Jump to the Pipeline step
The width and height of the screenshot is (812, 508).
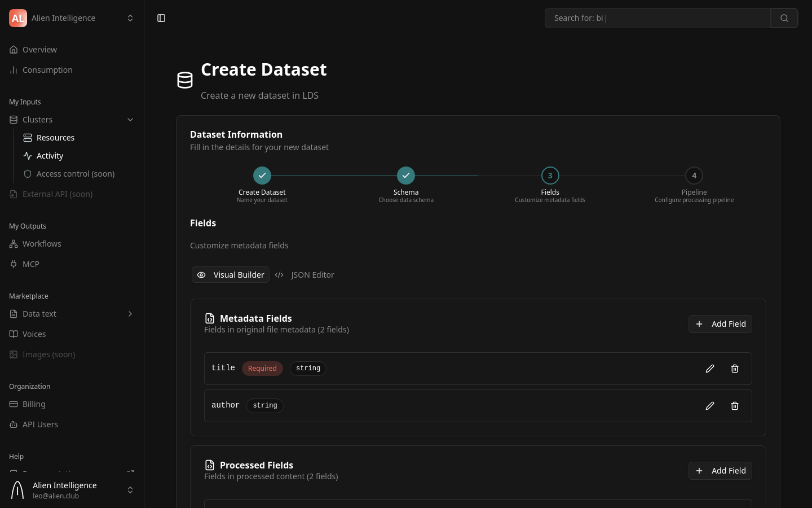[694, 176]
